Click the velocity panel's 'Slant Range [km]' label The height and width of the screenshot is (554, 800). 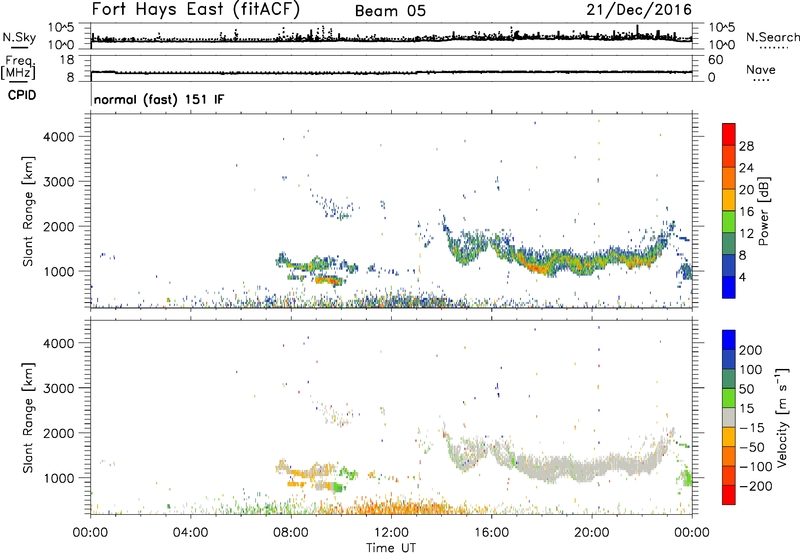click(x=28, y=418)
